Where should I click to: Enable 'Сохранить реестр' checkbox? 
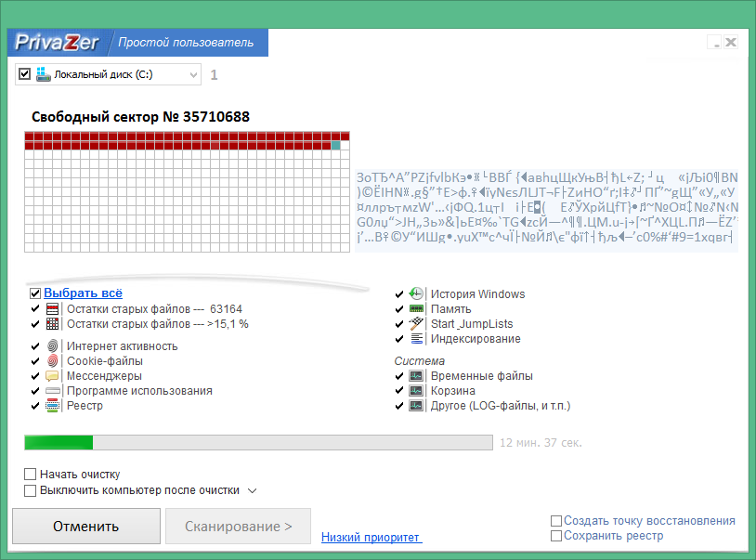pyautogui.click(x=556, y=536)
